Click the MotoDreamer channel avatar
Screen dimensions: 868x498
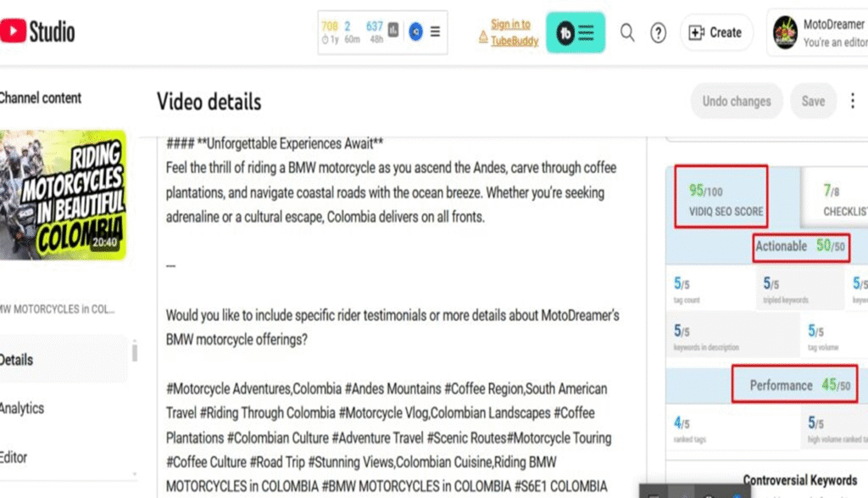785,33
